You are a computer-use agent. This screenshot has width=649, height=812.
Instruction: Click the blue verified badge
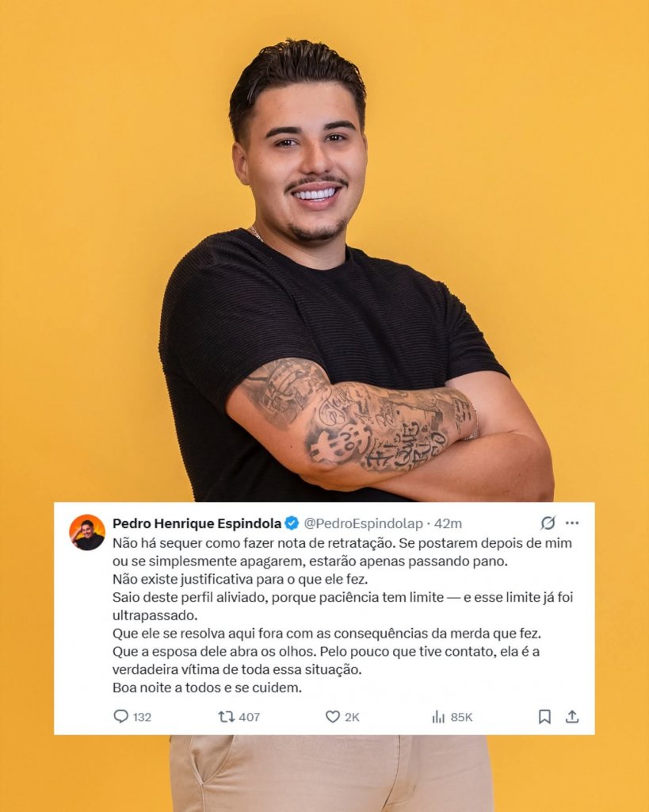coord(292,523)
